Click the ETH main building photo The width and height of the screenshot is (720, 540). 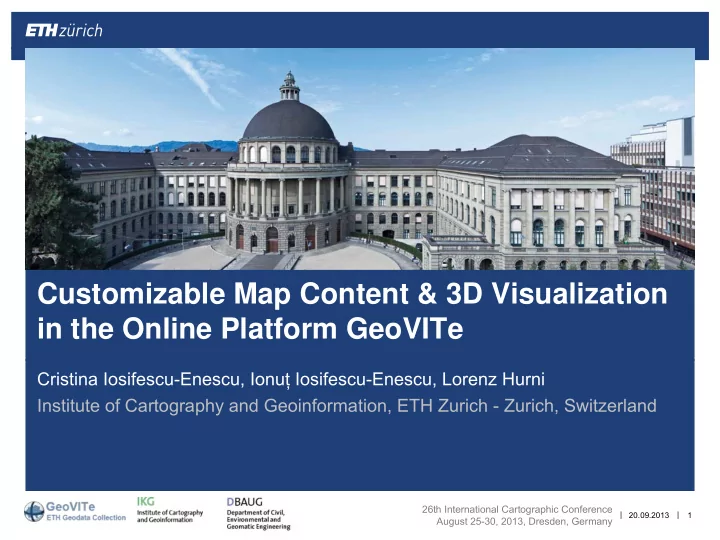click(x=360, y=159)
